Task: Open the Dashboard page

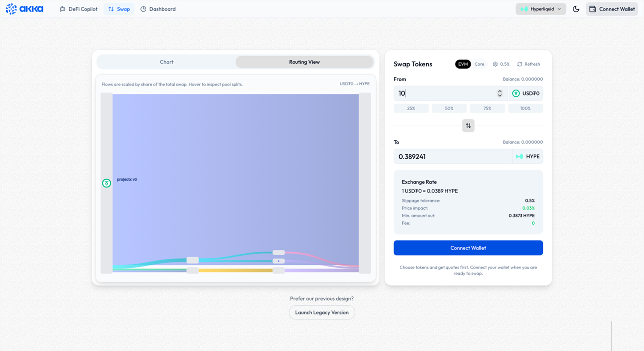Action: point(158,9)
